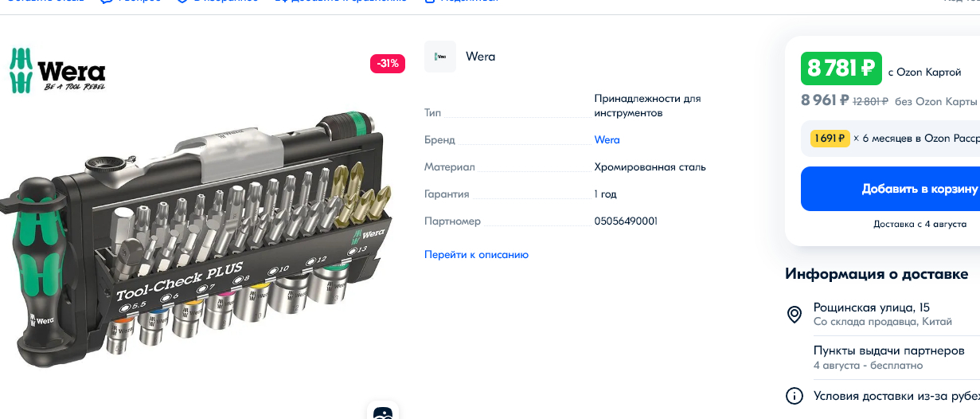Open the Wera seller name heading

tap(481, 57)
